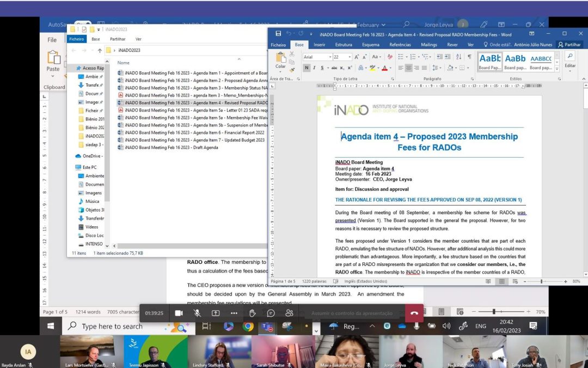Toggle italic formatting in Word
This screenshot has width=588, height=368.
314,68
